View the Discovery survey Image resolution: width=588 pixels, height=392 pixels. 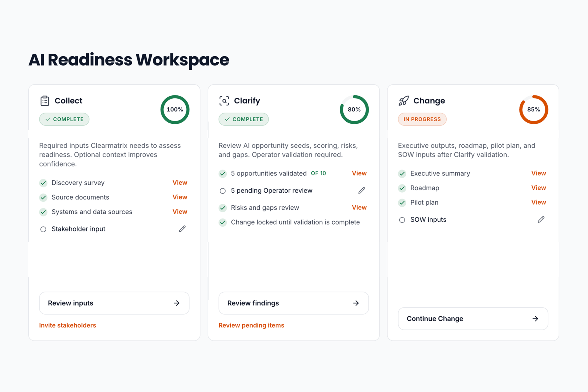[180, 183]
